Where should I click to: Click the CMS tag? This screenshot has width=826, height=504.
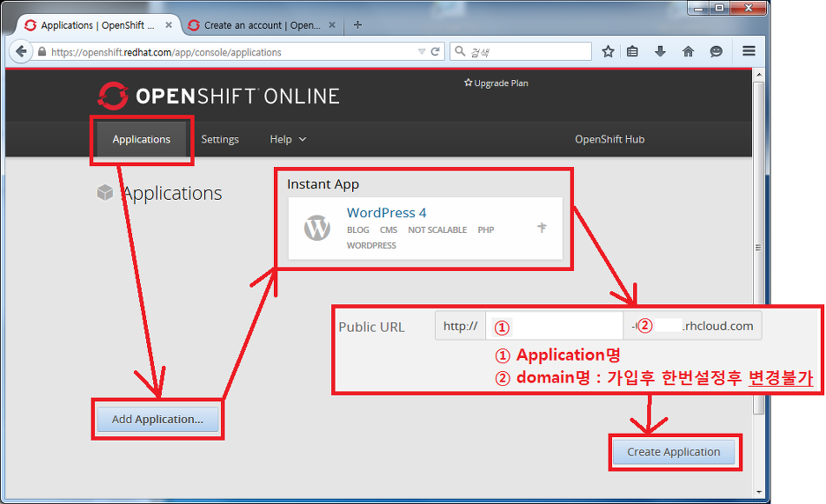[x=389, y=229]
